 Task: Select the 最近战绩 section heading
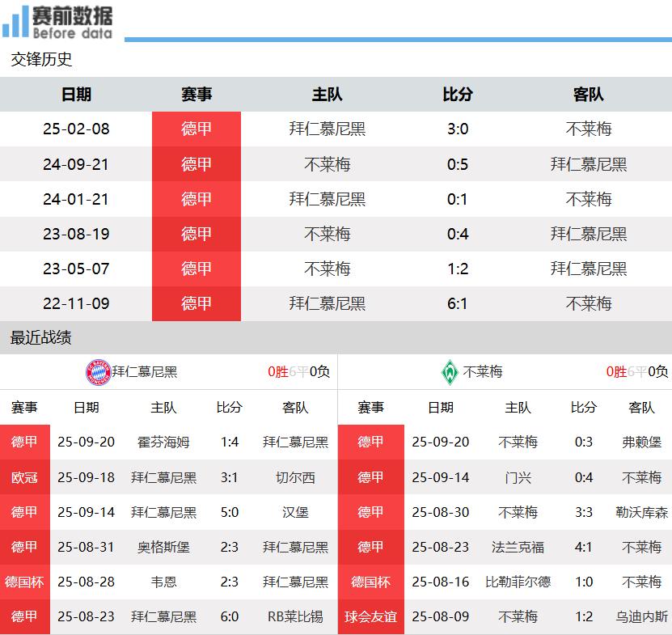click(41, 337)
